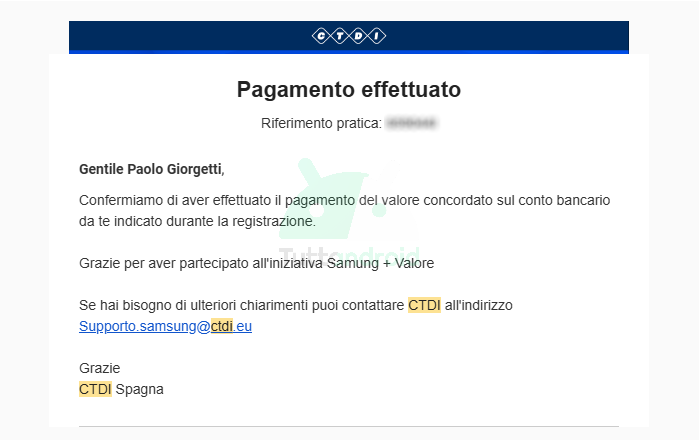Viewport: 699px width, 440px height.
Task: Open the Supporto.samsung@ctdi.eu email link
Action: (x=165, y=326)
